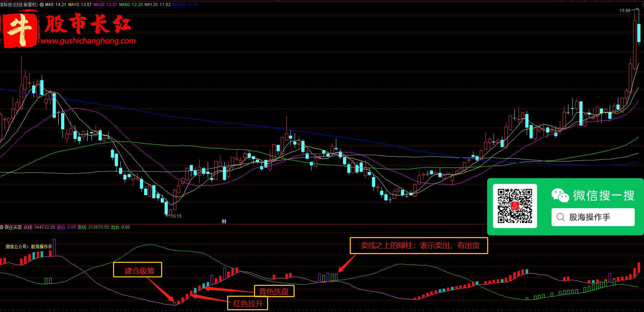Screen dimensions: 644x312
Task: Click the 财 financial info marker
Action: coord(224,222)
